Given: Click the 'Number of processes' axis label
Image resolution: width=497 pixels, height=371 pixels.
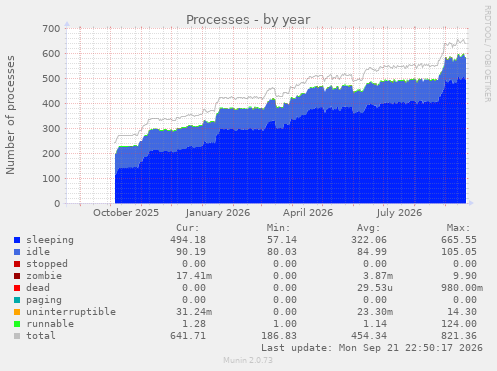Looking at the screenshot, I should [10, 115].
